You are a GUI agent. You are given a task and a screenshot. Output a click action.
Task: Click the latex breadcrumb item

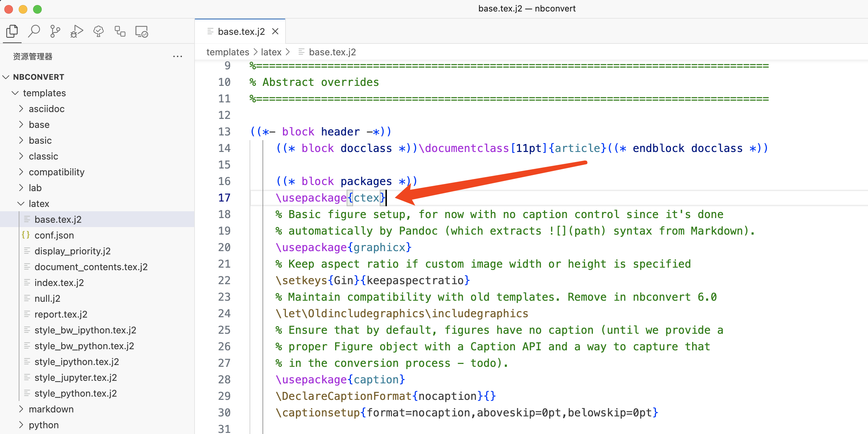(271, 52)
